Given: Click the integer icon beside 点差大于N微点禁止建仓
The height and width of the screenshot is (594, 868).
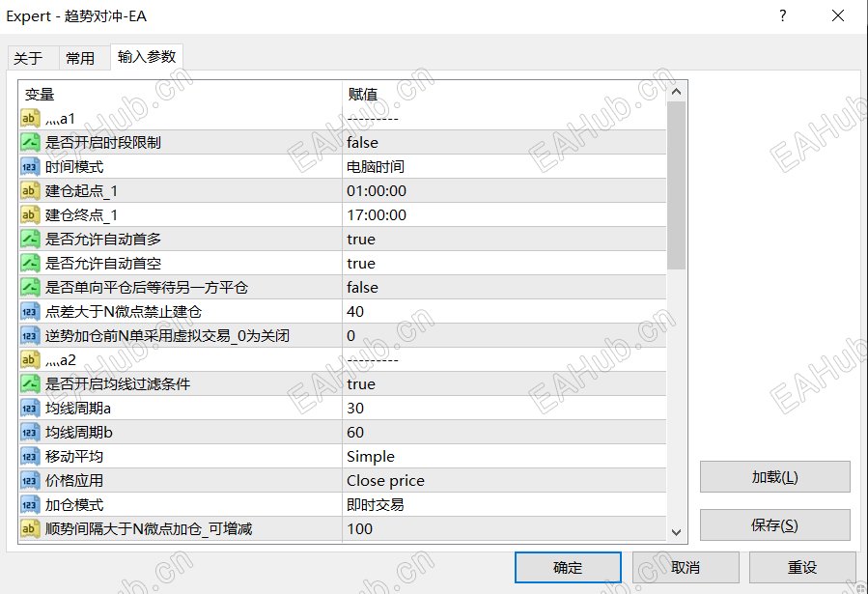Looking at the screenshot, I should click(30, 312).
